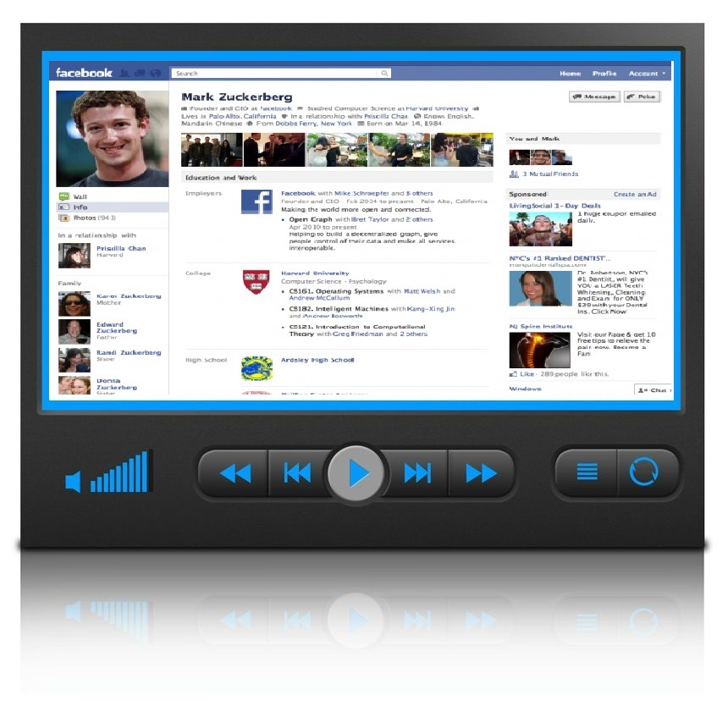Start playback with the round play button
728x701 pixels.
(x=356, y=473)
